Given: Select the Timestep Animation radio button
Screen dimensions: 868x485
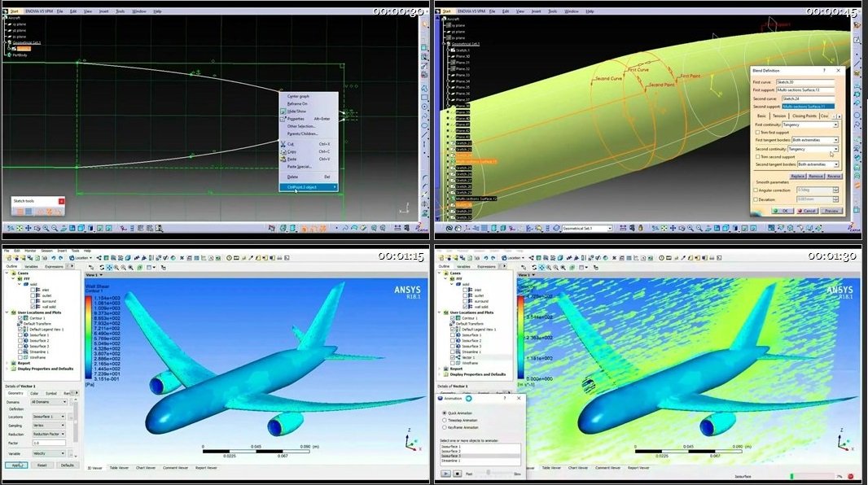Looking at the screenshot, I should coord(445,420).
